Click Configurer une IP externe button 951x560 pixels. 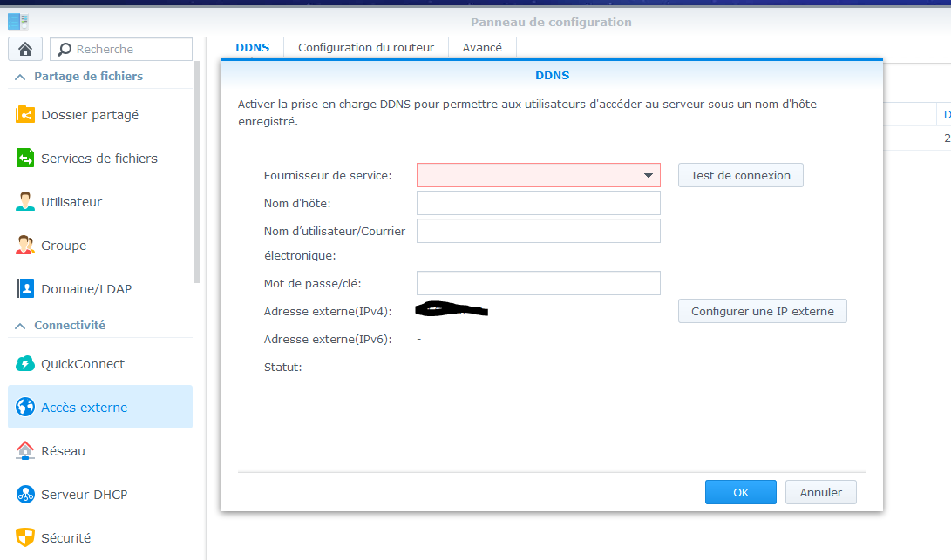click(x=763, y=311)
